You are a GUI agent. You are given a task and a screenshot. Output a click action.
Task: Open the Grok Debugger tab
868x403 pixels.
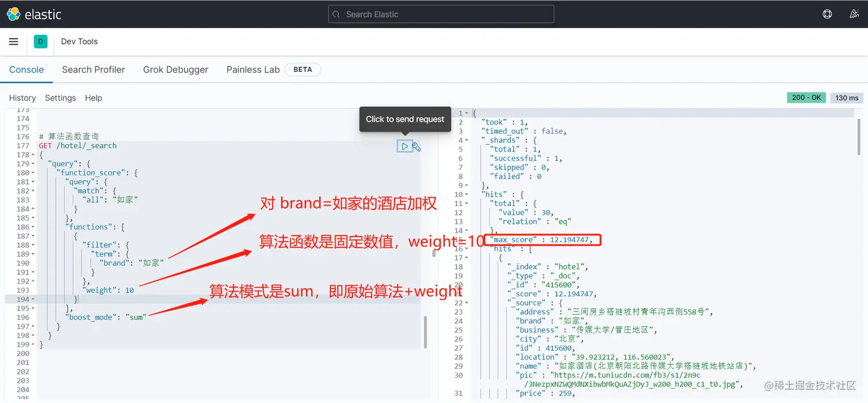[x=176, y=69]
